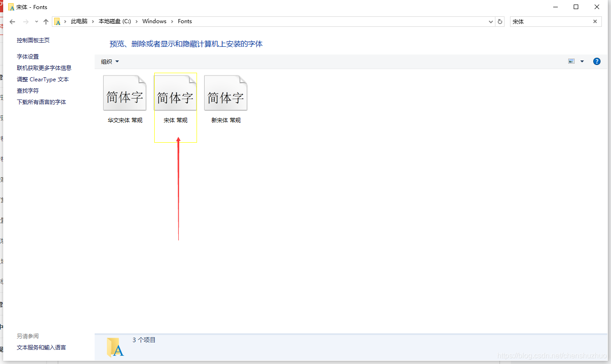Click the title bar font folder icon

tap(11, 7)
